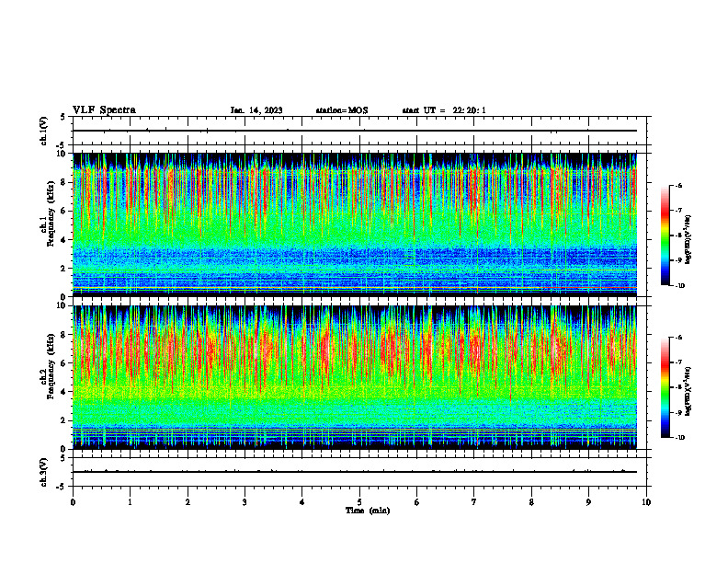Click the "-6" label on ch.1 colorbar
The image size is (728, 563).
[x=678, y=185]
